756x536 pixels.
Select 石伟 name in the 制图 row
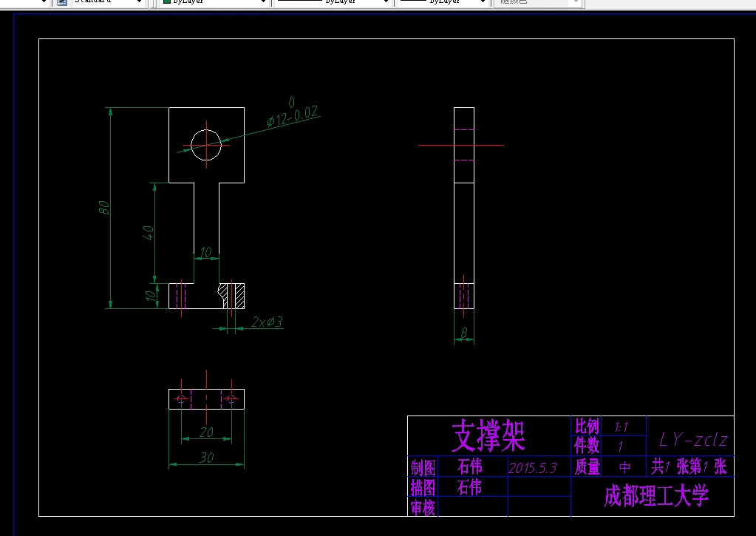click(469, 467)
